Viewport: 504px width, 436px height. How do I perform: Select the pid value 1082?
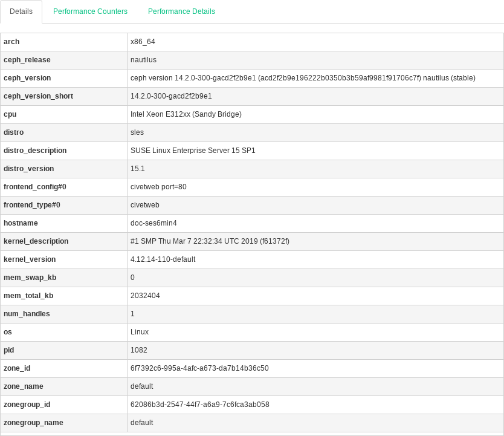click(x=138, y=350)
